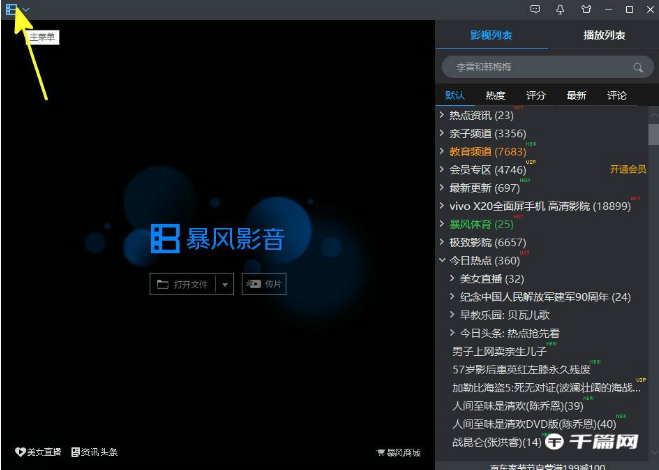Click the 开通会员 link

[628, 169]
